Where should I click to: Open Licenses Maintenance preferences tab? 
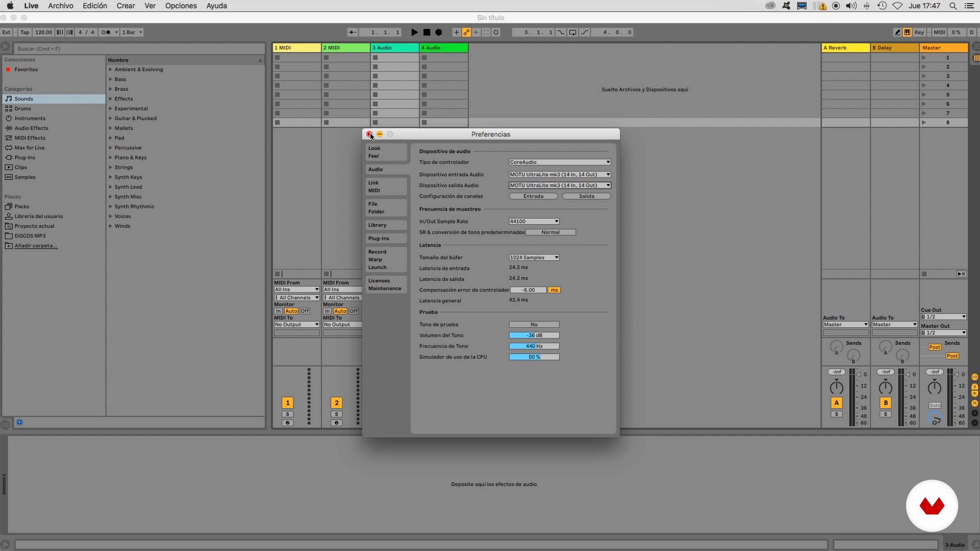pyautogui.click(x=386, y=285)
